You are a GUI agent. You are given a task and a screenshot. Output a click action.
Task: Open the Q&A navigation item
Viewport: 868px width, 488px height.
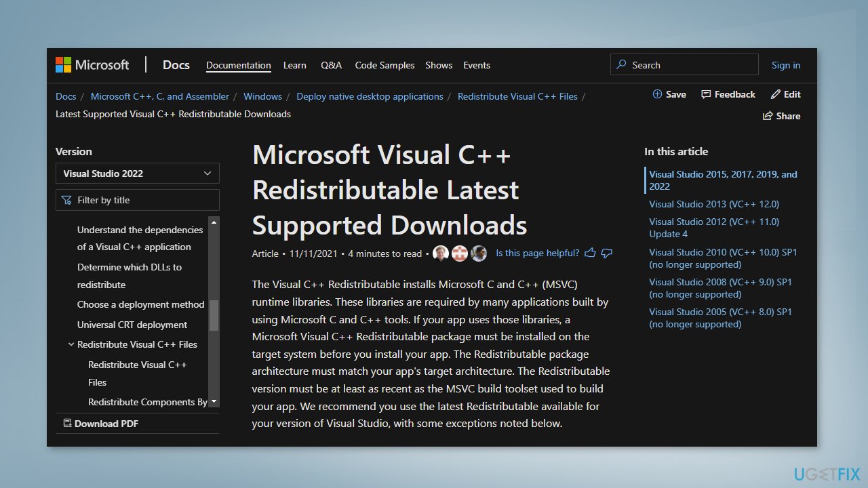tap(332, 65)
